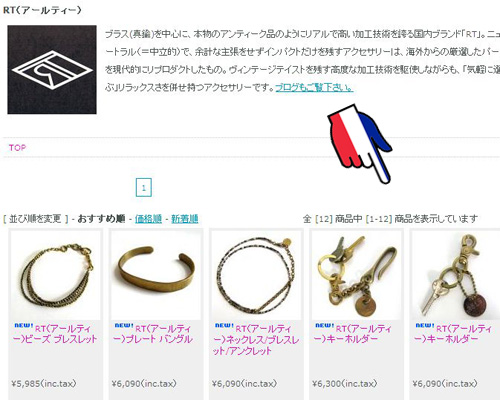
Task: Select page number 1 in pagination
Action: click(144, 188)
